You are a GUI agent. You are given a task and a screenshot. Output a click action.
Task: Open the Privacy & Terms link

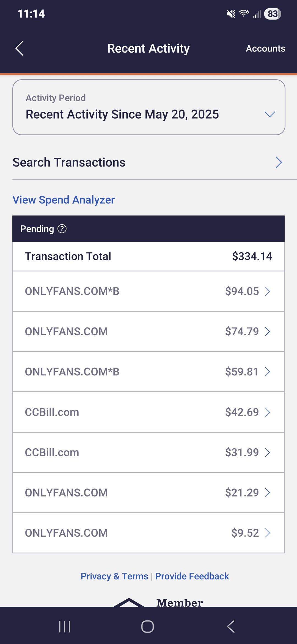coord(114,576)
